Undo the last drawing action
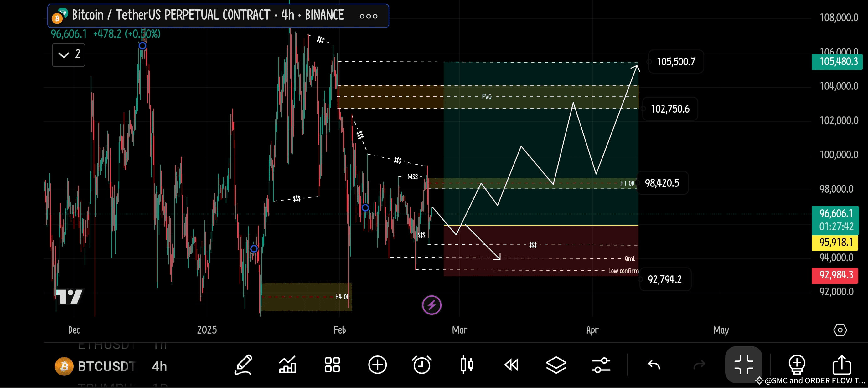The width and height of the screenshot is (868, 388). 654,365
